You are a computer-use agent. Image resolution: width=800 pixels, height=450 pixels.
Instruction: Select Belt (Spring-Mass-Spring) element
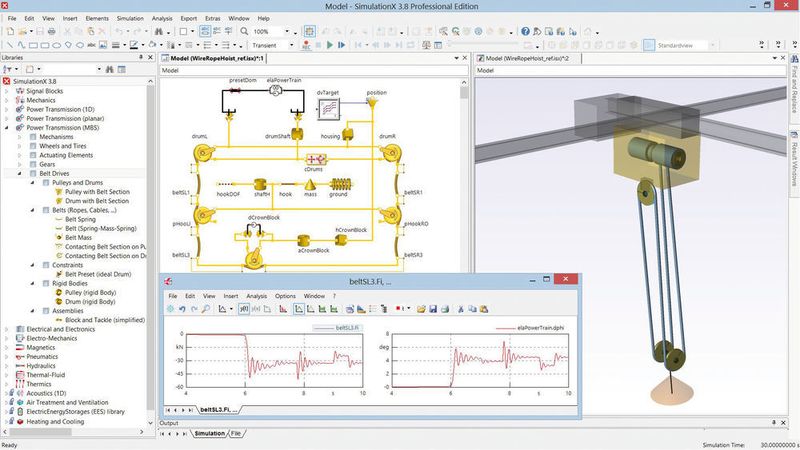(101, 229)
